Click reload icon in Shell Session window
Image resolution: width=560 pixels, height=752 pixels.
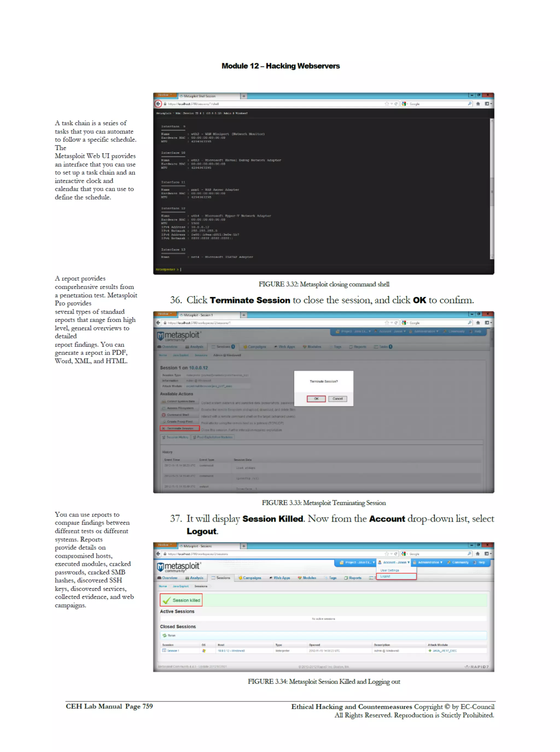396,104
